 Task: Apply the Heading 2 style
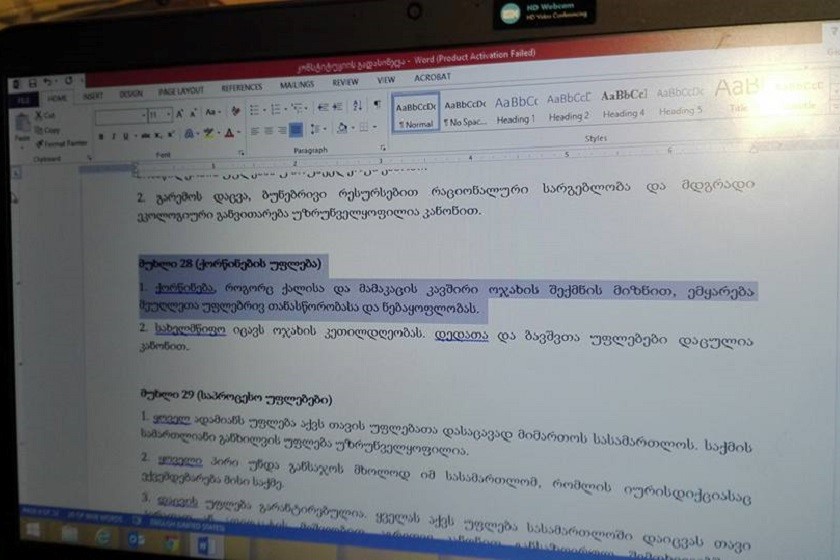[x=568, y=107]
